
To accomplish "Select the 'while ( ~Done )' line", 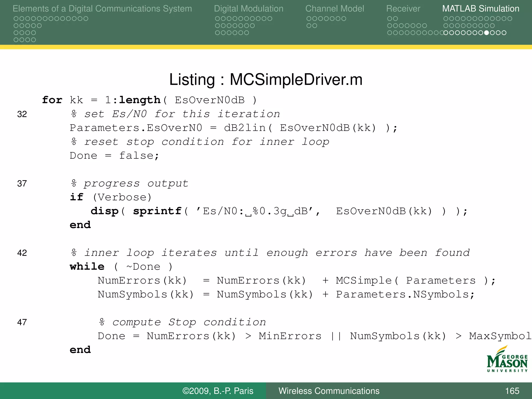I will tap(121, 267).
